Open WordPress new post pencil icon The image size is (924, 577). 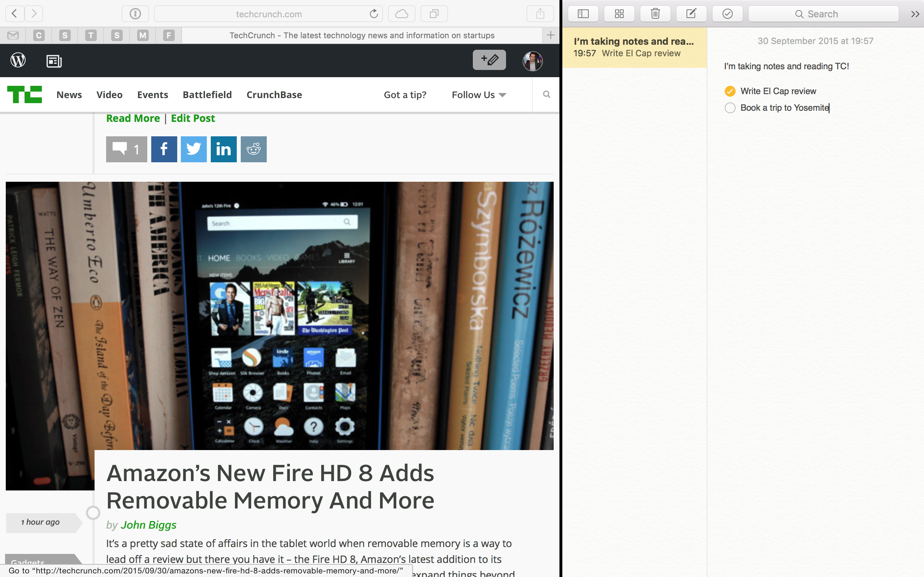click(489, 60)
